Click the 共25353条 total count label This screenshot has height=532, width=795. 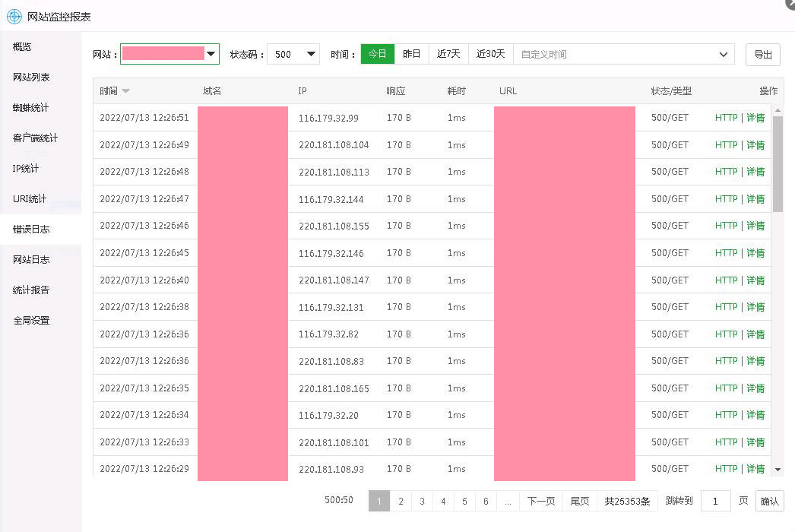(627, 501)
